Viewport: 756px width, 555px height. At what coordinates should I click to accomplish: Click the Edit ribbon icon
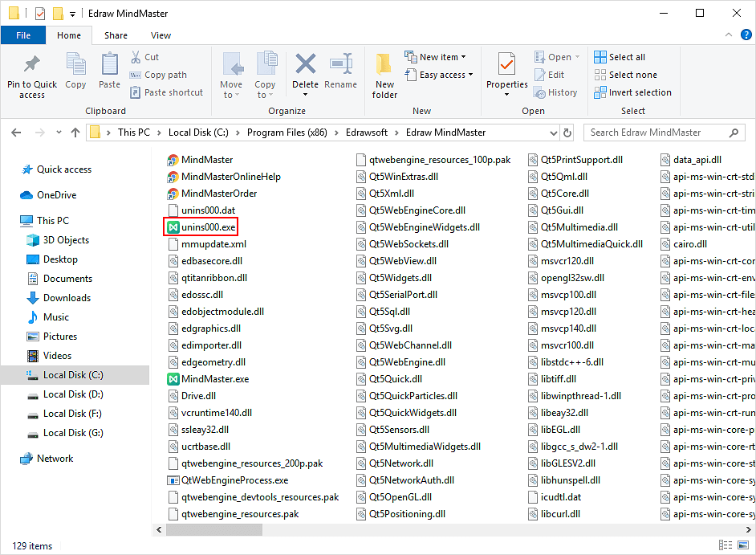(x=539, y=75)
